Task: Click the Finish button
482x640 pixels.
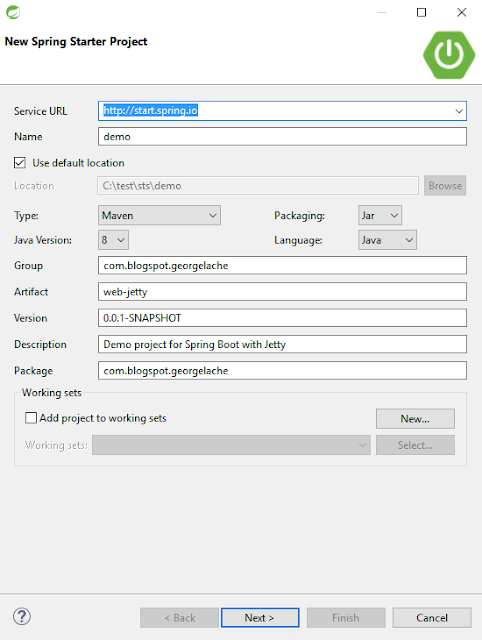Action: (346, 618)
